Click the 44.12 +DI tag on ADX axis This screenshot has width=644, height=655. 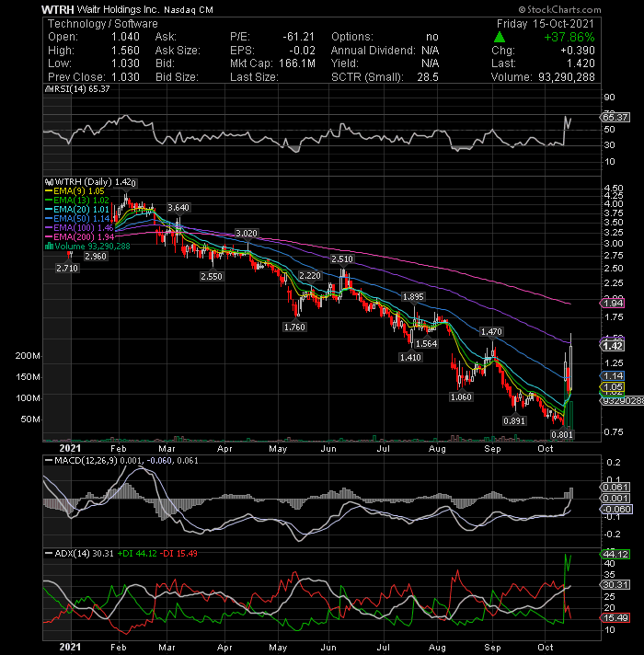point(615,555)
